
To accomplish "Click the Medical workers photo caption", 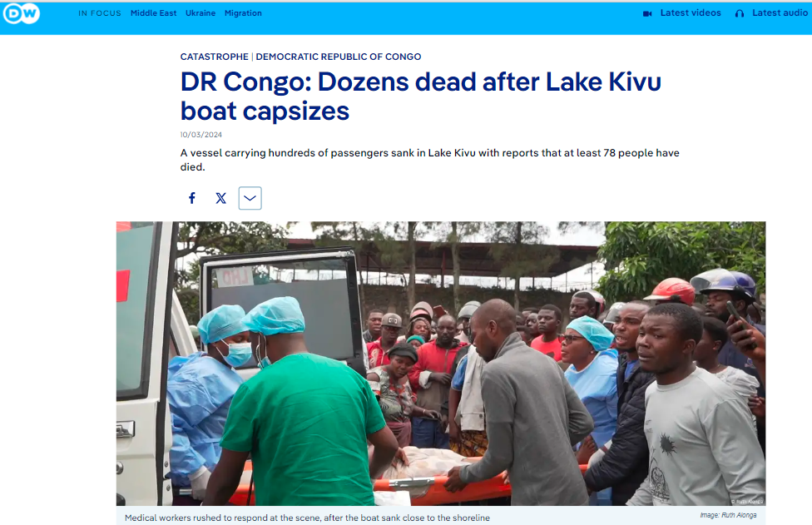I will 307,518.
